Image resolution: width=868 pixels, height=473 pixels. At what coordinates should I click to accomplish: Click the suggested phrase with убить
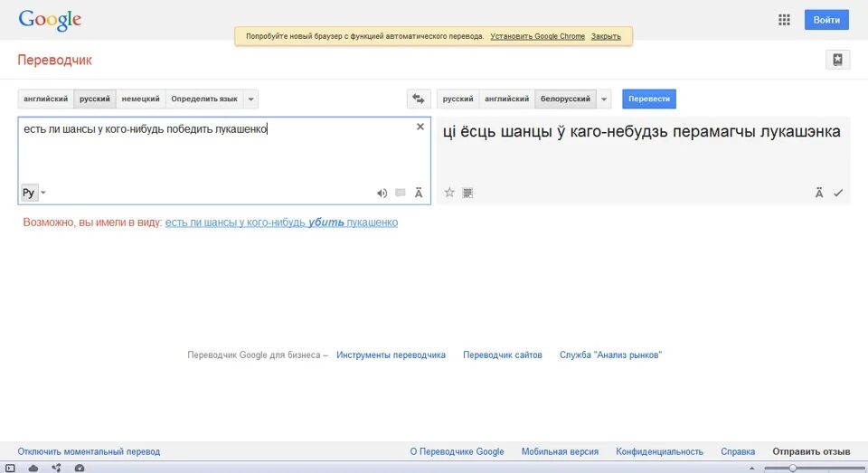(x=281, y=222)
